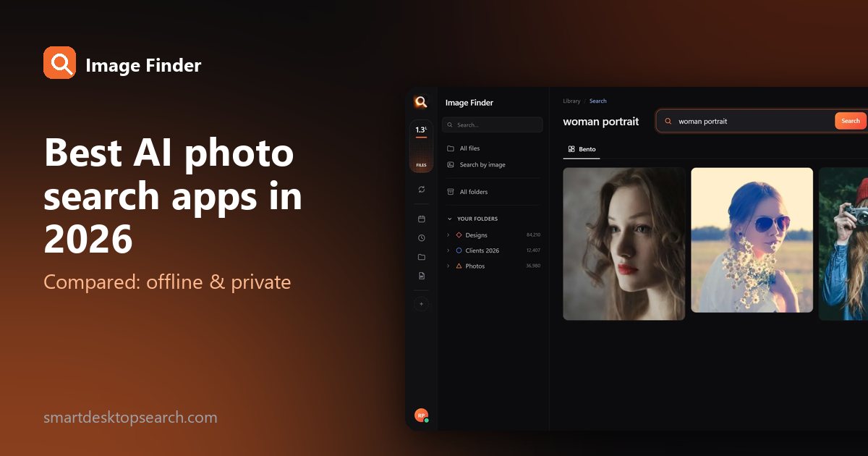This screenshot has width=868, height=456.
Task: Click the orange Image Finder banner logo
Action: [x=59, y=63]
